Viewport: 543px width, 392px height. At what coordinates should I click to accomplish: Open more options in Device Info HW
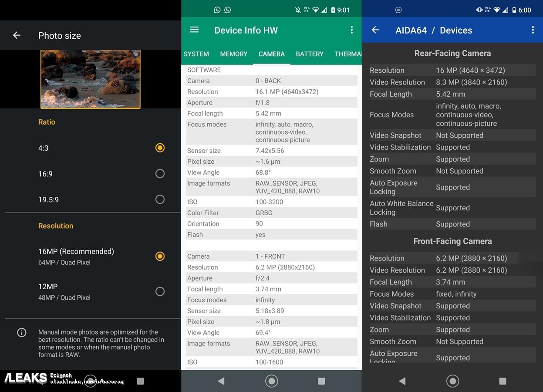click(x=352, y=30)
